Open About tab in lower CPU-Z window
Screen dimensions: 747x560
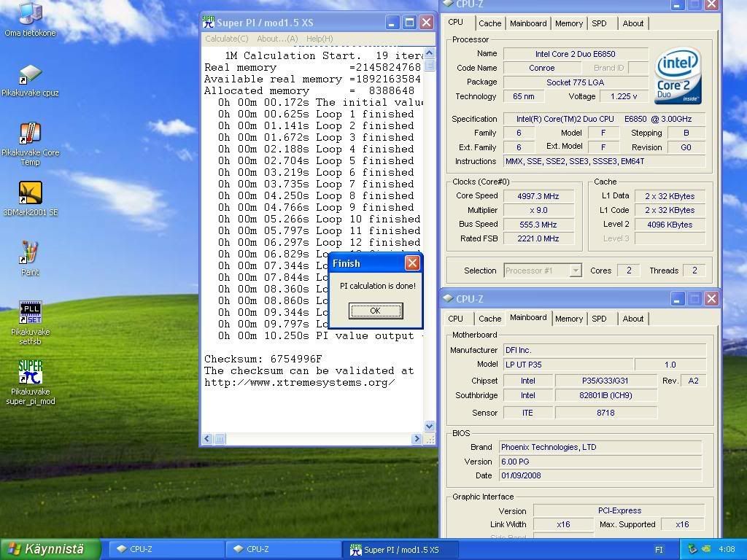click(632, 319)
